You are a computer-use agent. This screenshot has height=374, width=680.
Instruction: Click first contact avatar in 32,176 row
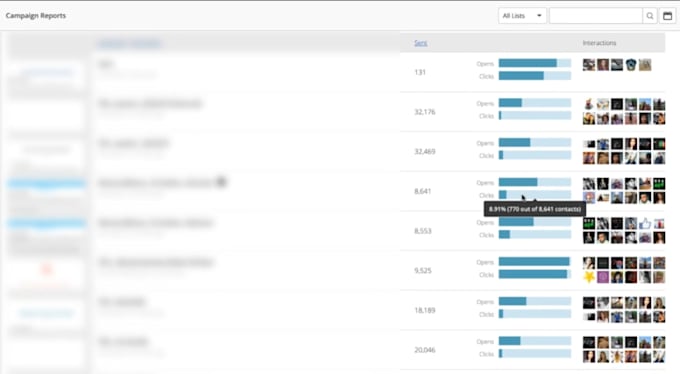click(x=589, y=104)
